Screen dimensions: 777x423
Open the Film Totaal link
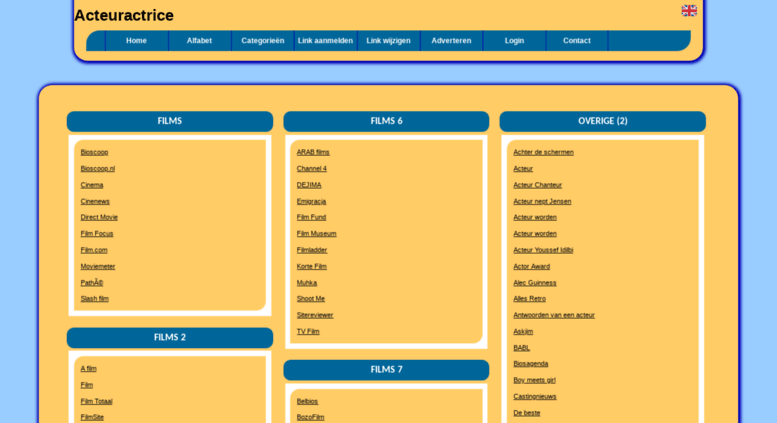pos(96,401)
